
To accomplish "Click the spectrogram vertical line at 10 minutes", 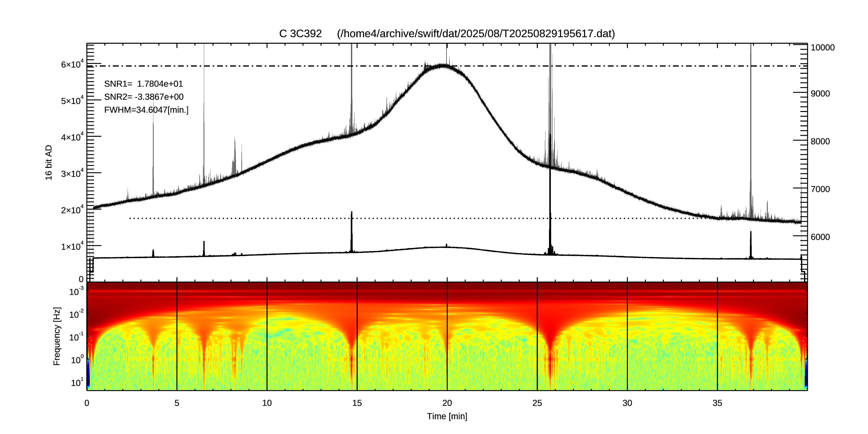I will pos(267,337).
